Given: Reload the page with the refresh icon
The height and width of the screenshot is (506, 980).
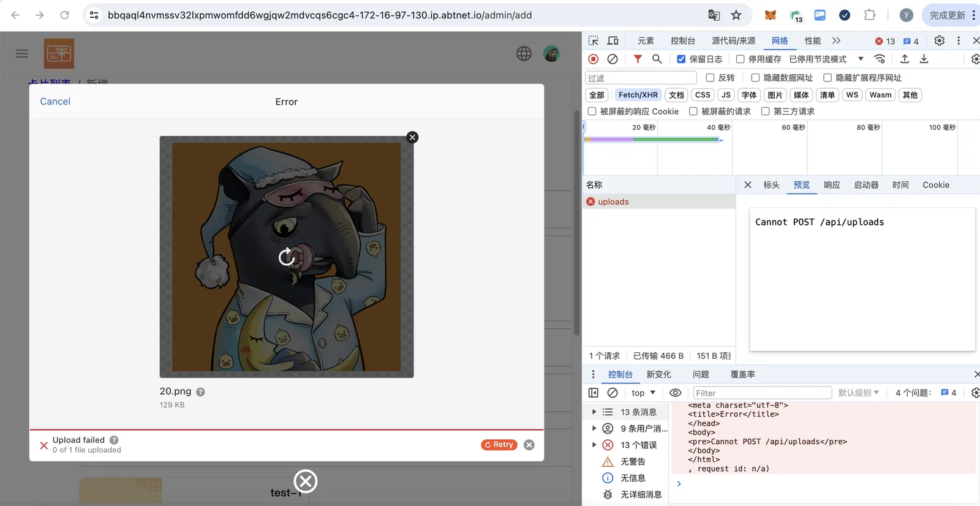Looking at the screenshot, I should 64,15.
